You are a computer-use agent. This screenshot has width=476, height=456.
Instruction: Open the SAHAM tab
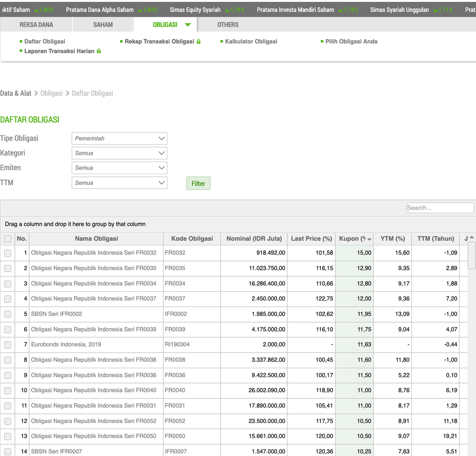103,25
